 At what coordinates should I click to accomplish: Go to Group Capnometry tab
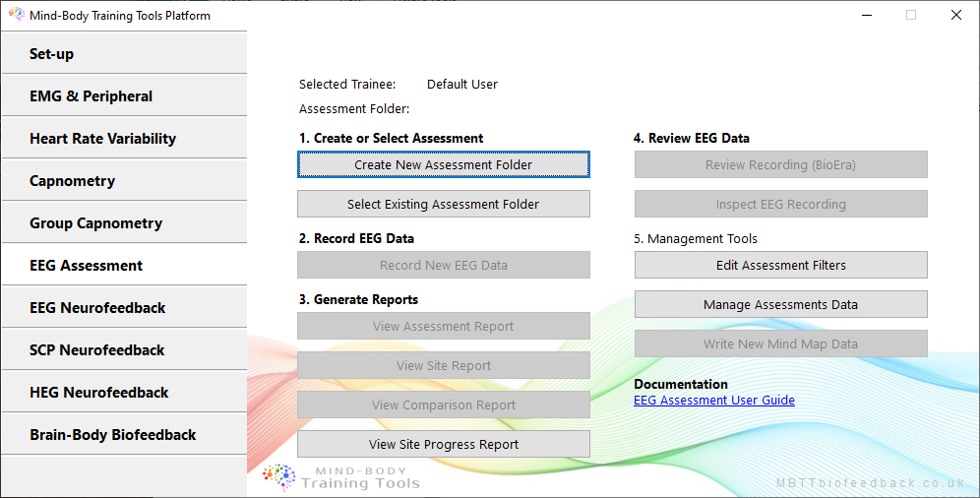click(x=123, y=223)
